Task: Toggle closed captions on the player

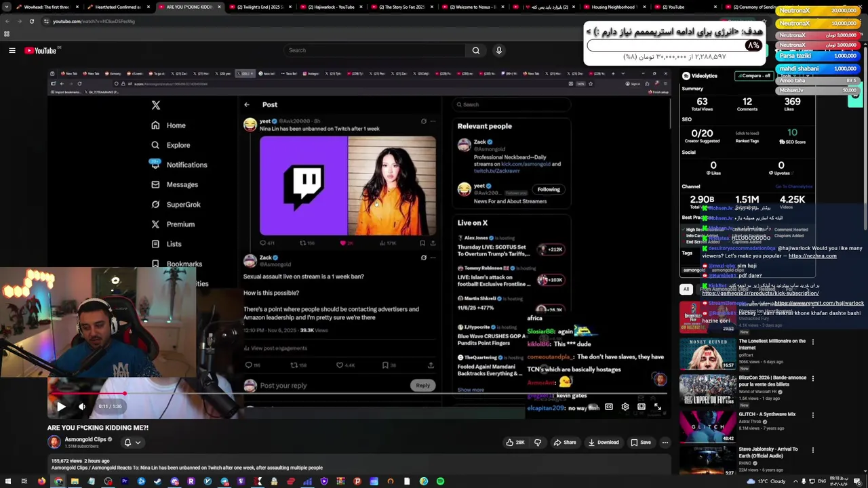Action: coord(609,407)
